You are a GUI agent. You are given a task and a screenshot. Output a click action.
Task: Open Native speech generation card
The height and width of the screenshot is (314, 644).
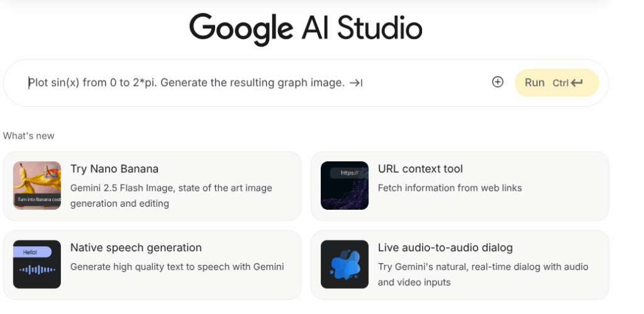point(152,265)
